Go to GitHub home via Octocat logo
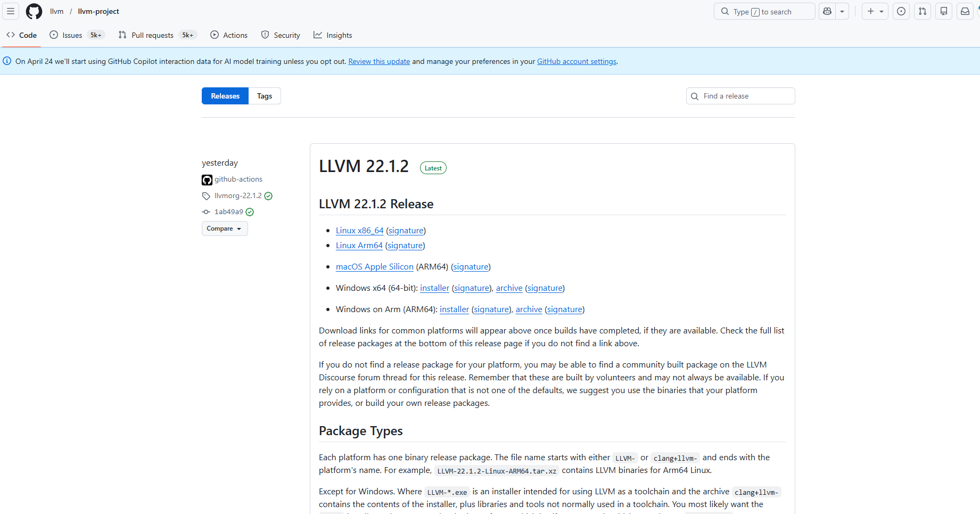 [34, 11]
